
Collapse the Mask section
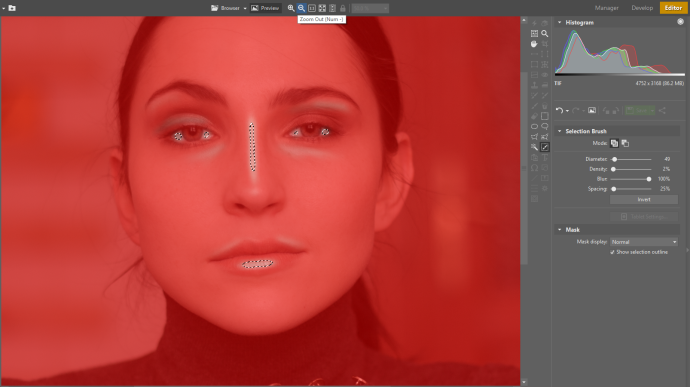pyautogui.click(x=559, y=230)
